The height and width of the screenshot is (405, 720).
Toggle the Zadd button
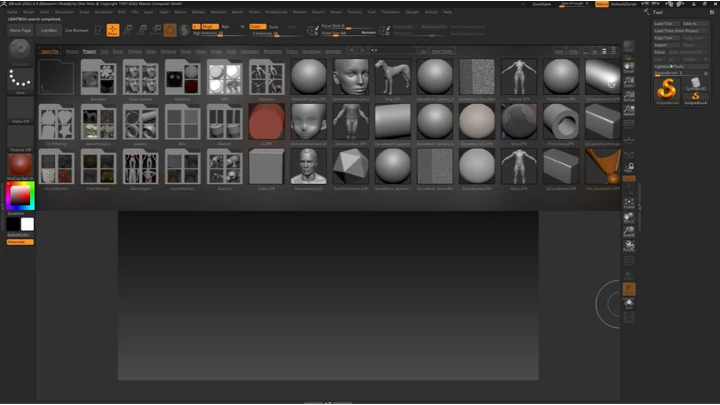tap(257, 27)
